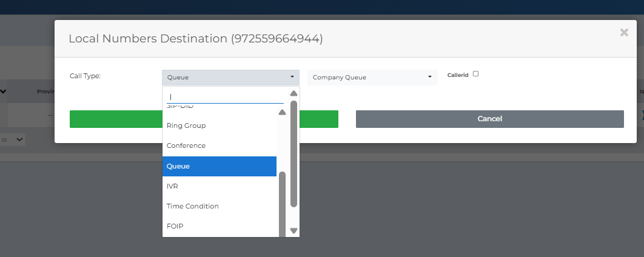Click outer scrollbar down arrow
This screenshot has height=257, width=644.
click(293, 231)
